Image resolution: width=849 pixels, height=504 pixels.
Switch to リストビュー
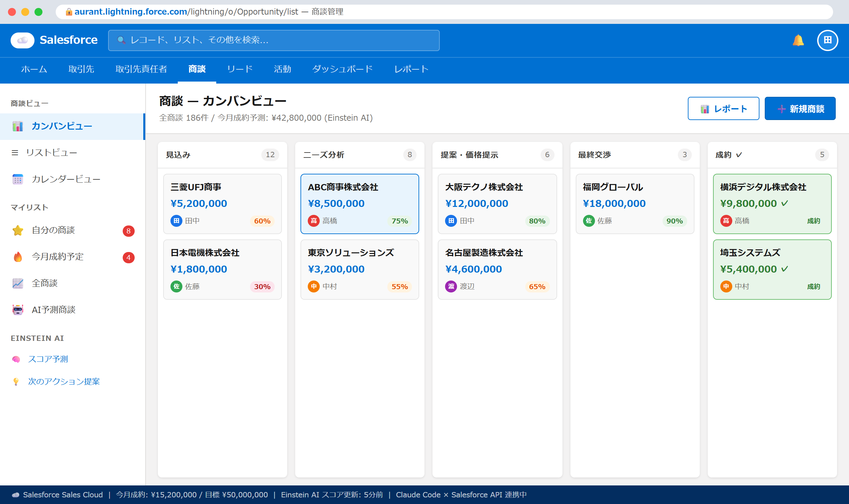tap(72, 153)
